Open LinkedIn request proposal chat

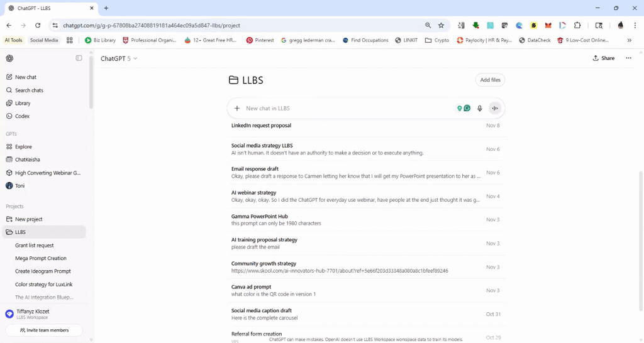pos(366,126)
